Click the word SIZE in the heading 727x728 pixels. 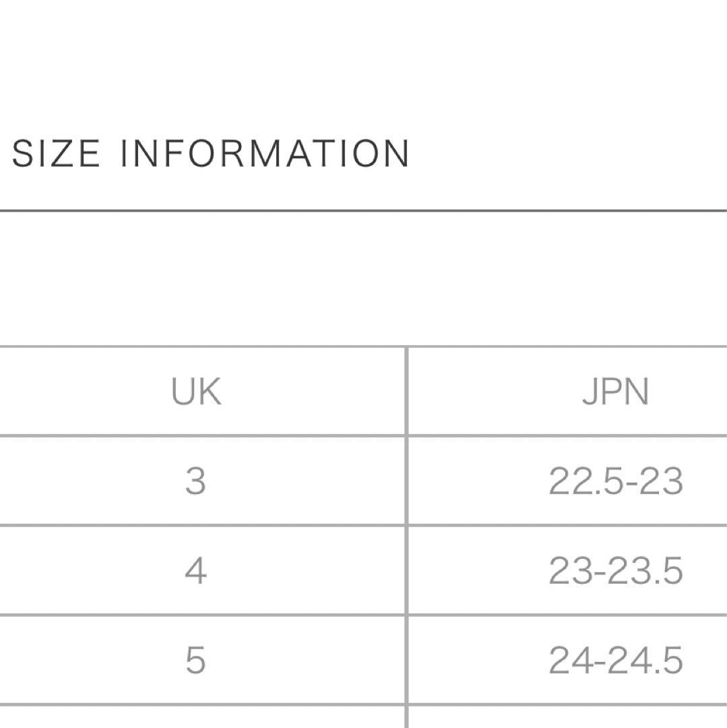point(55,153)
